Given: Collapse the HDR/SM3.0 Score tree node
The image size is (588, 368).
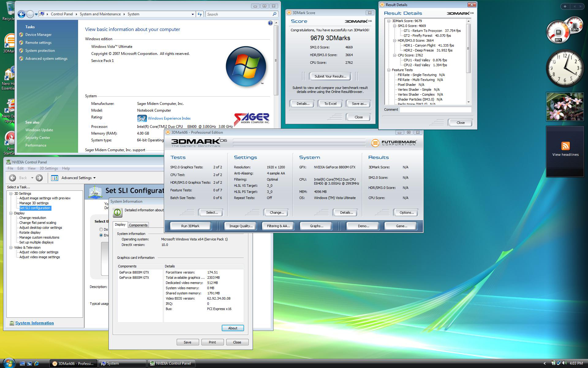Looking at the screenshot, I should (x=394, y=40).
